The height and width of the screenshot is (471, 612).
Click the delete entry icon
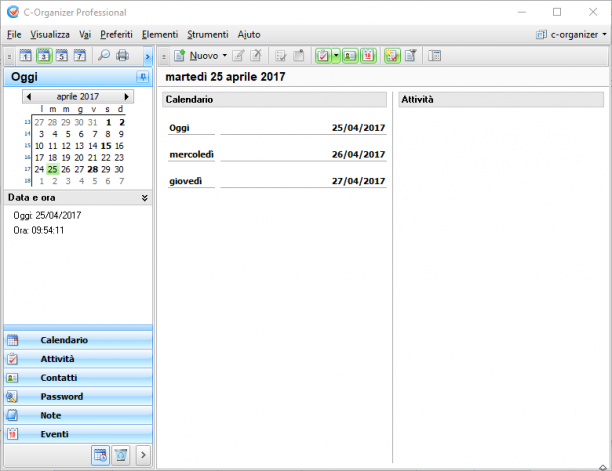coord(256,55)
